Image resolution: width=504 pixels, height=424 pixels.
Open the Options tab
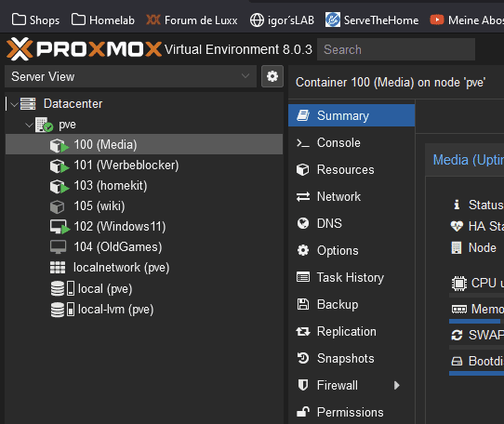coord(351,250)
